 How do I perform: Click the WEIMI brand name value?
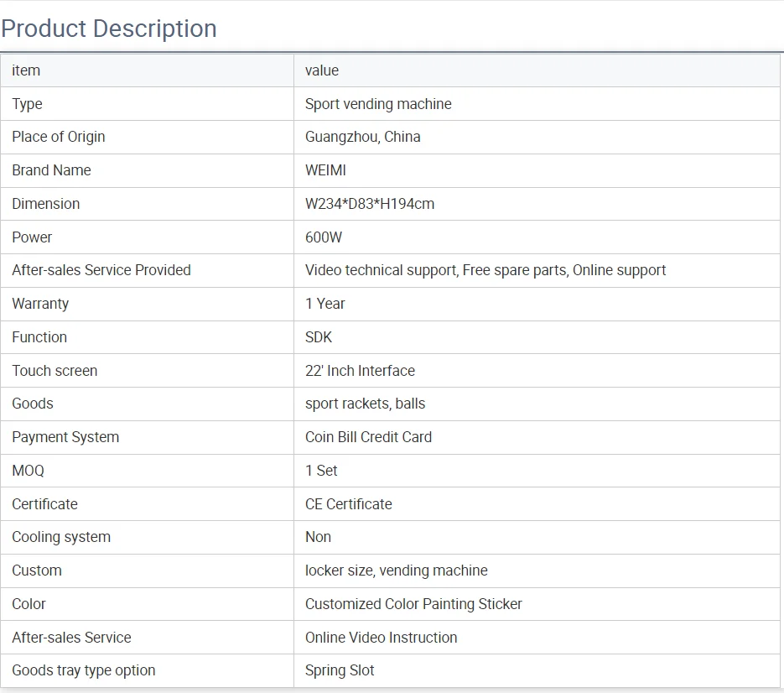(325, 170)
